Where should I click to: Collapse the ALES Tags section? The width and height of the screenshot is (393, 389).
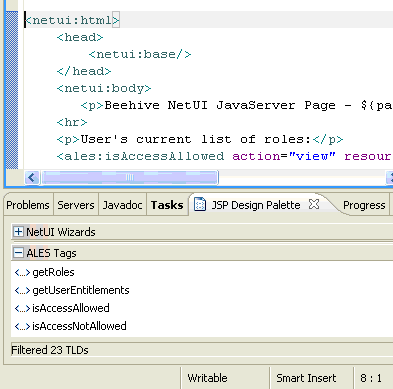19,253
